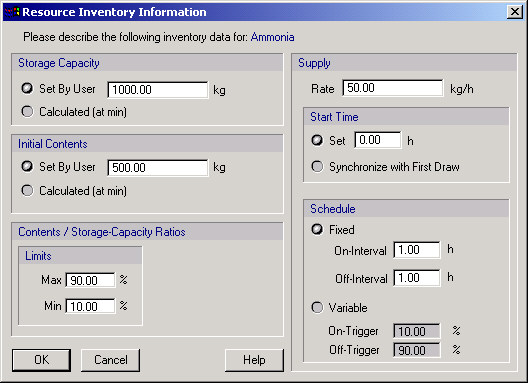
Task: Select Variable schedule radio button
Action: click(317, 307)
